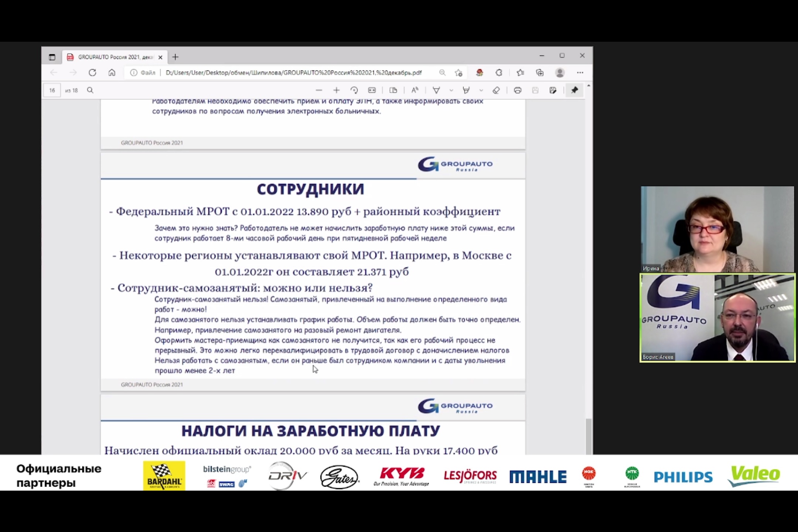Toggle pin PDF toolbar
Viewport: 798px width, 532px height.
pyautogui.click(x=574, y=90)
